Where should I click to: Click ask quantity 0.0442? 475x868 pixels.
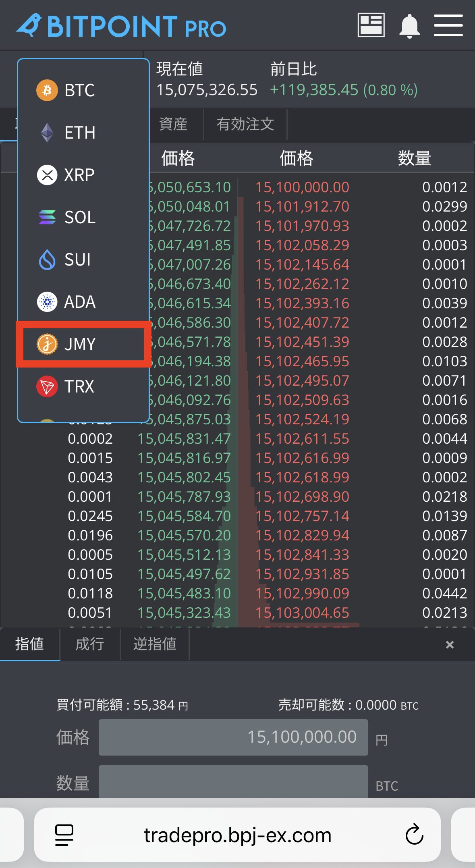[x=445, y=593]
